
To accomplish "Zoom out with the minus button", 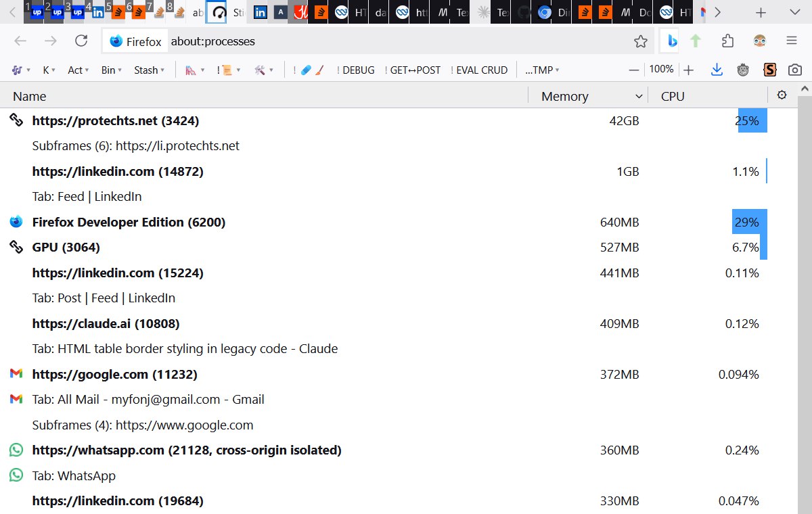I will tap(634, 70).
